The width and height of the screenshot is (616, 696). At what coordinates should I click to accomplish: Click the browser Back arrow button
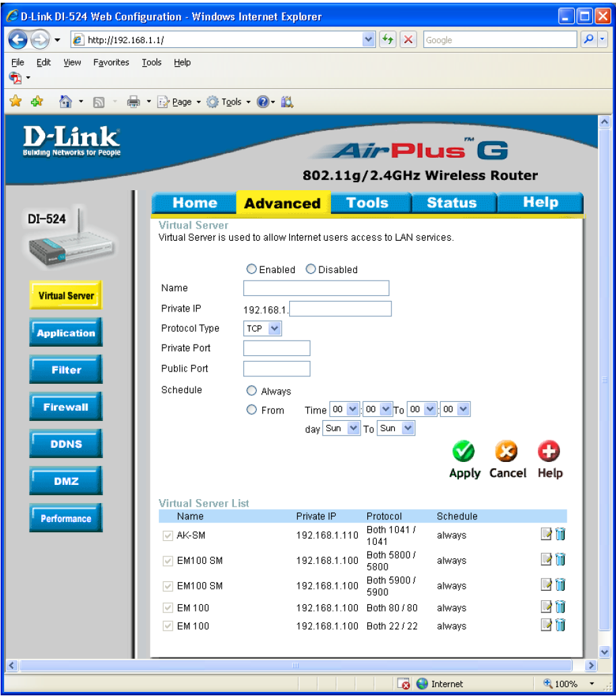tap(18, 40)
